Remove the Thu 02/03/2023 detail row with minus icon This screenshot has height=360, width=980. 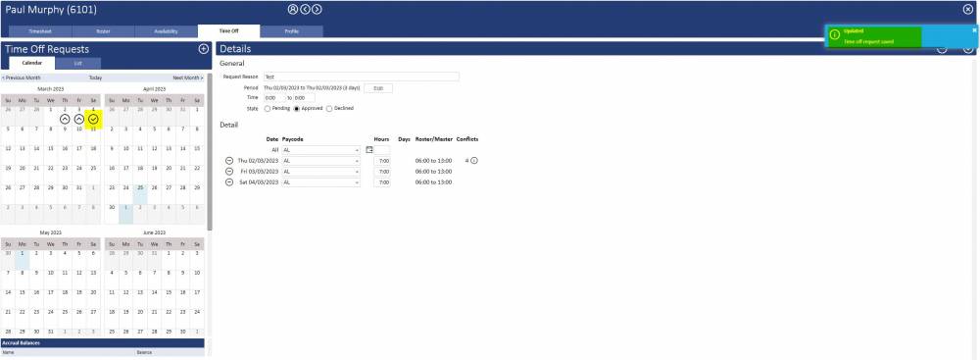point(229,161)
